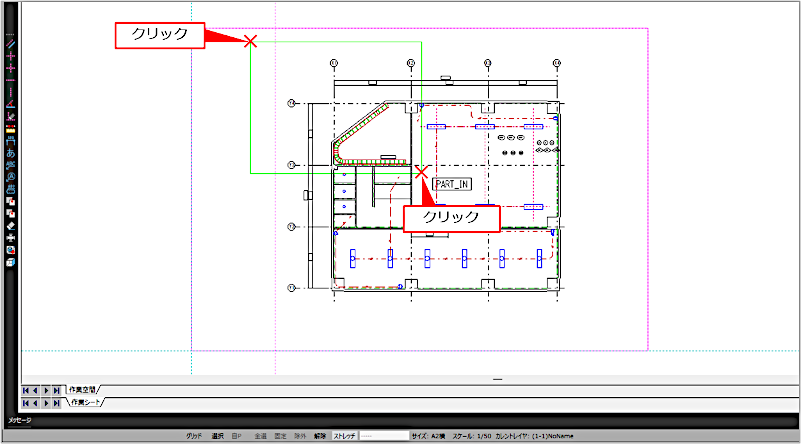
Task: Switch to the 作業空間 tab
Action: [x=82, y=389]
